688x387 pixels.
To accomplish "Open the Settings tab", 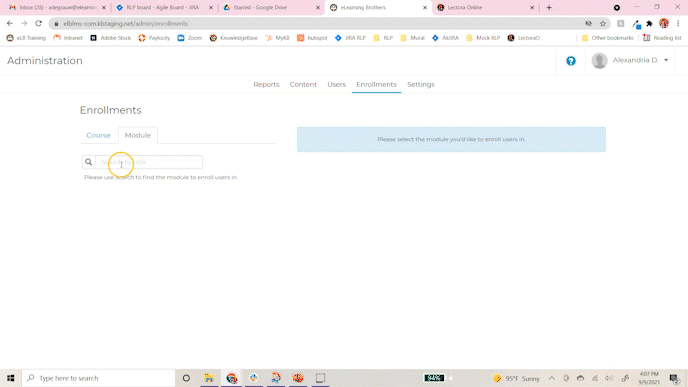I will click(420, 84).
